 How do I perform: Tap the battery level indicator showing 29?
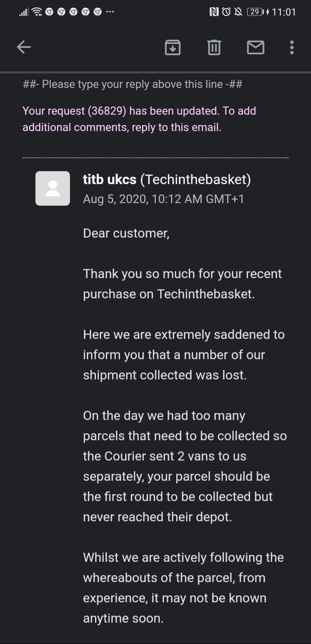coord(255,12)
